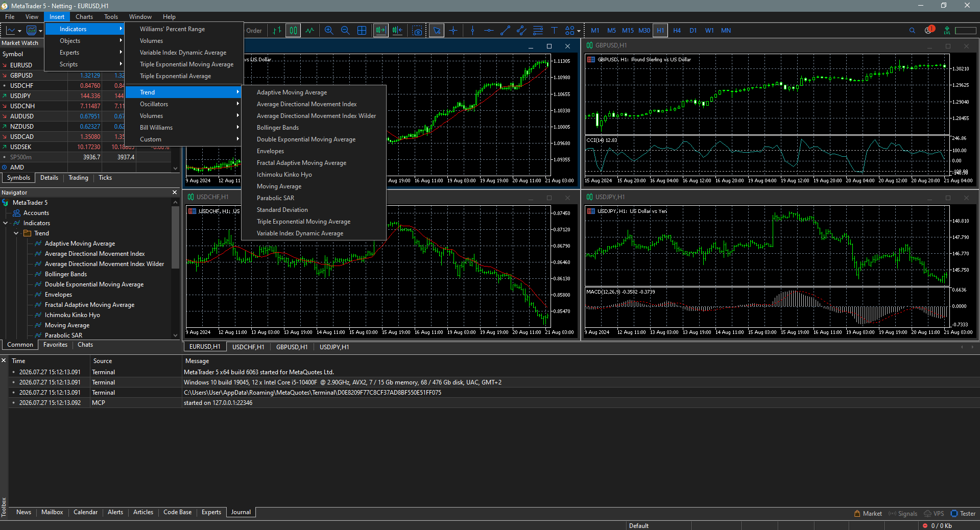
Task: Click the shapes objects icon
Action: click(x=570, y=31)
